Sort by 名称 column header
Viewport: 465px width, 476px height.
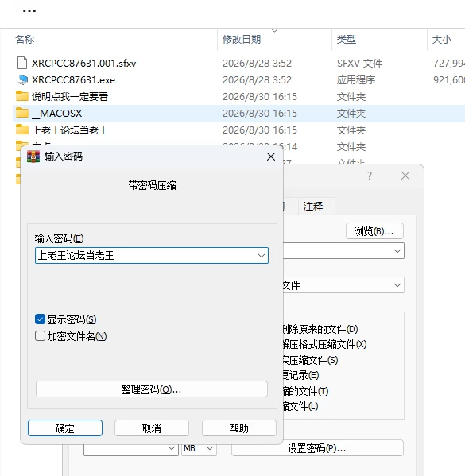click(25, 39)
